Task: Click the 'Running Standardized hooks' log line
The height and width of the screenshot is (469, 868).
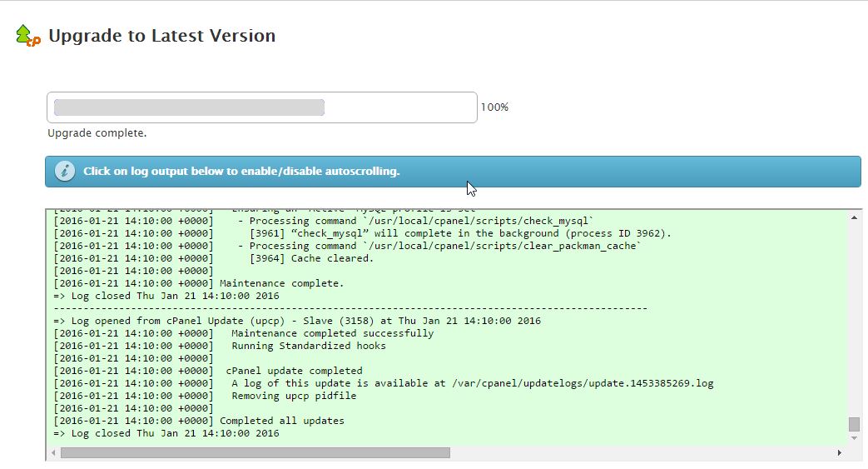Action: pyautogui.click(x=220, y=346)
